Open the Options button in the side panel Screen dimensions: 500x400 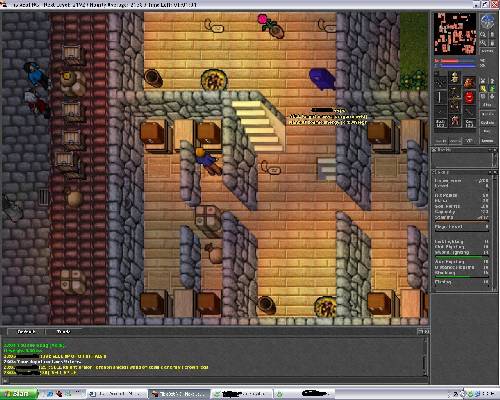click(x=487, y=123)
